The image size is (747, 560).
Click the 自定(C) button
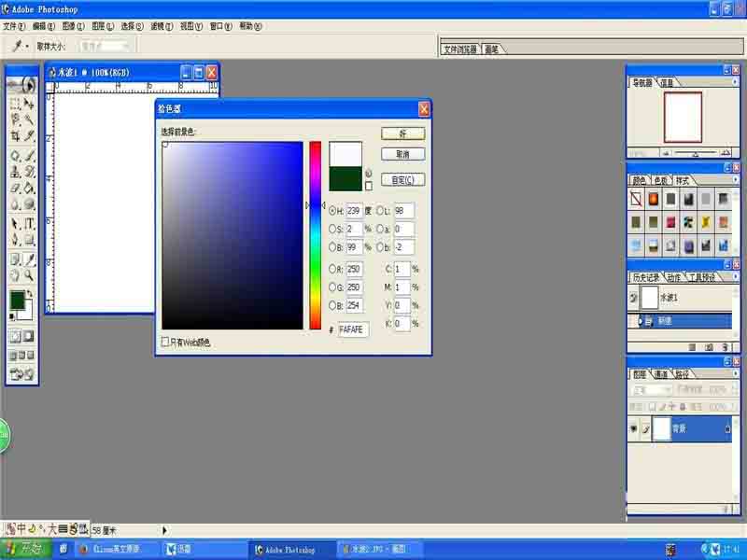[403, 180]
